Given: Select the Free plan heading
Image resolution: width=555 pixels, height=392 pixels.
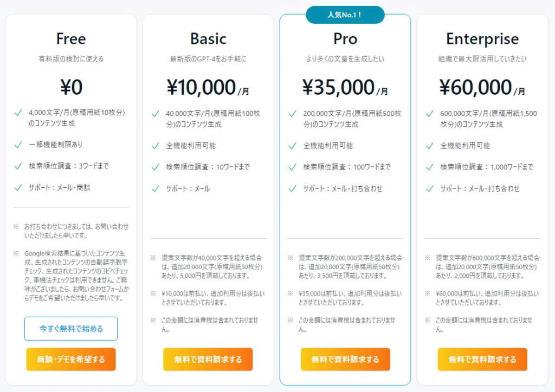Looking at the screenshot, I should point(71,38).
